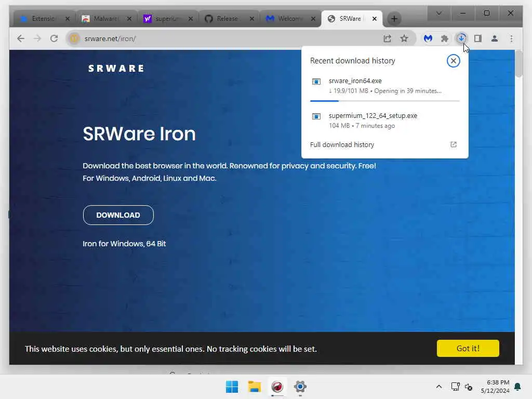Image resolution: width=532 pixels, height=399 pixels.
Task: Open the profile avatar menu
Action: (x=495, y=38)
